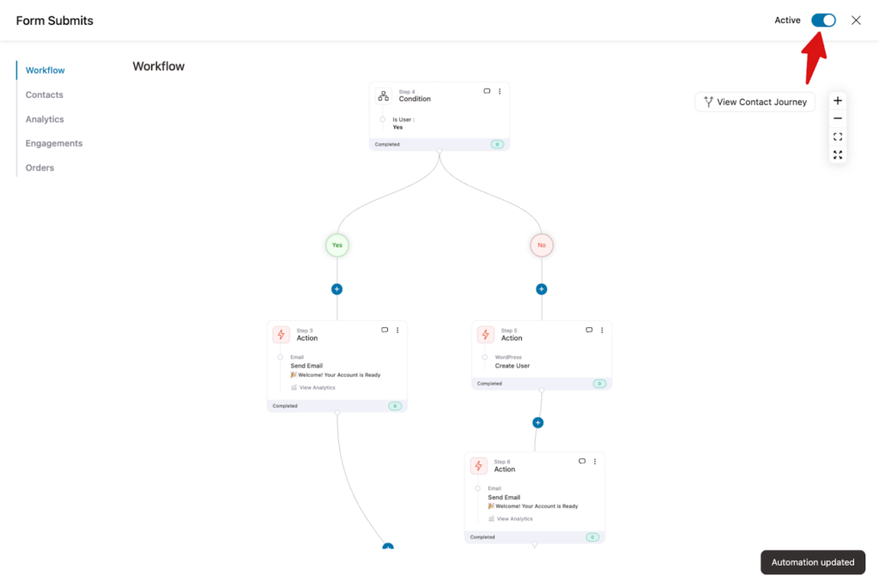Open the Engagements section

coord(54,143)
